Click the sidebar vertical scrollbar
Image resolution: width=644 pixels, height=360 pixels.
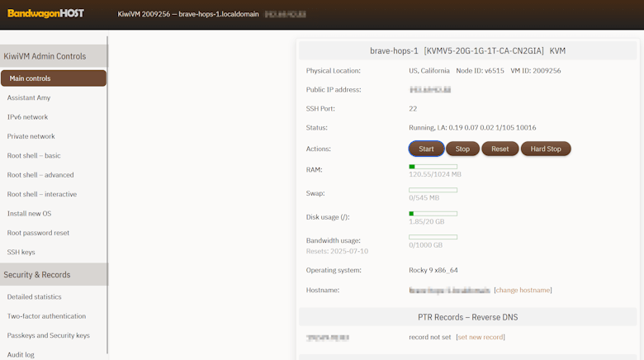pos(107,195)
